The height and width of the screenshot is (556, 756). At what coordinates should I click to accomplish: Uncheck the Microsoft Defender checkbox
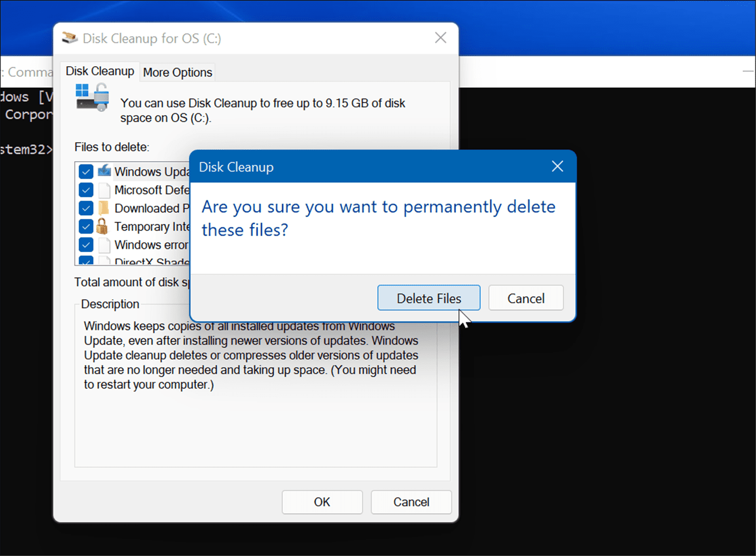point(86,190)
